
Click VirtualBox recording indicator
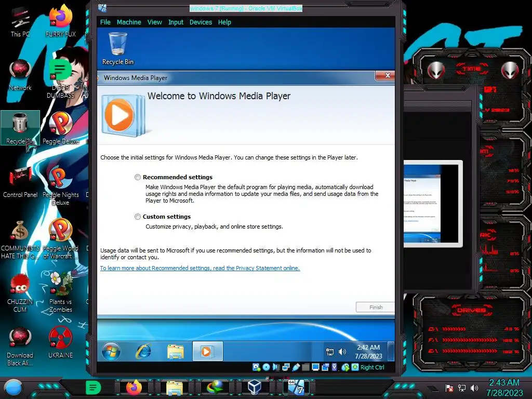(x=325, y=367)
